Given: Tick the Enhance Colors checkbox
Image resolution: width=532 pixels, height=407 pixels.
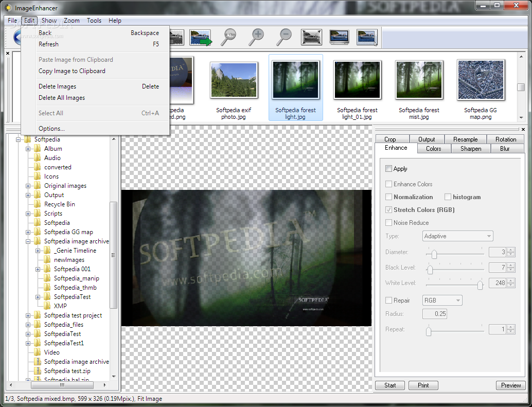Looking at the screenshot, I should (x=388, y=184).
